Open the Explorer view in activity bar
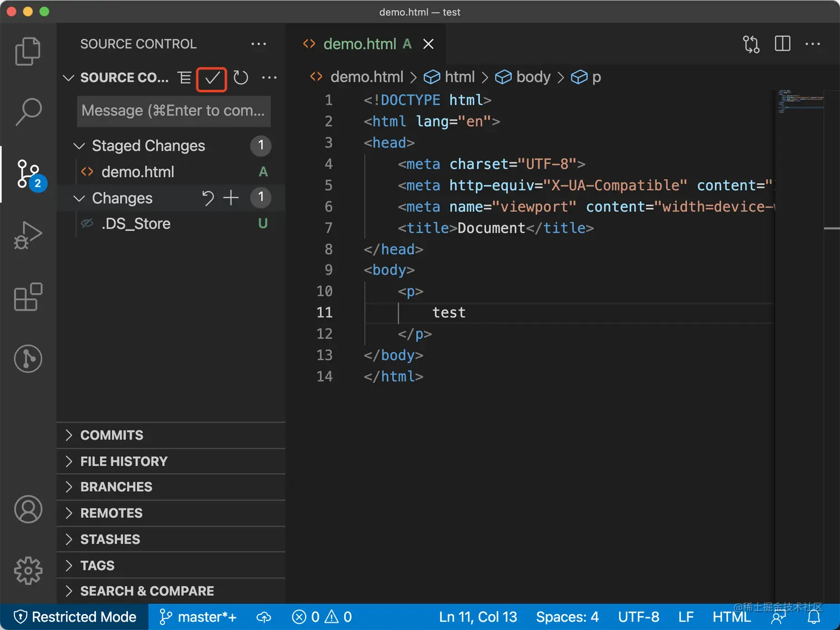Screen dimensions: 840x630 click(28, 51)
